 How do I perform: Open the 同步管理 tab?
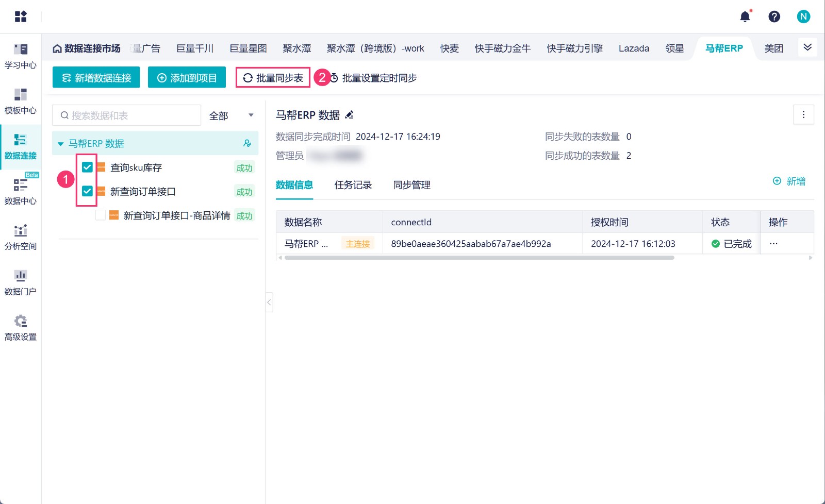coord(412,185)
